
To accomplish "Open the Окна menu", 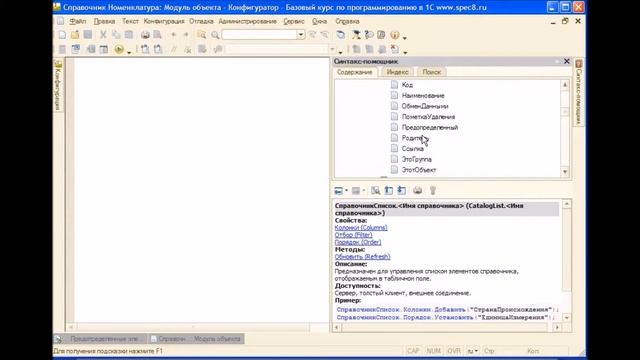I will click(x=319, y=21).
